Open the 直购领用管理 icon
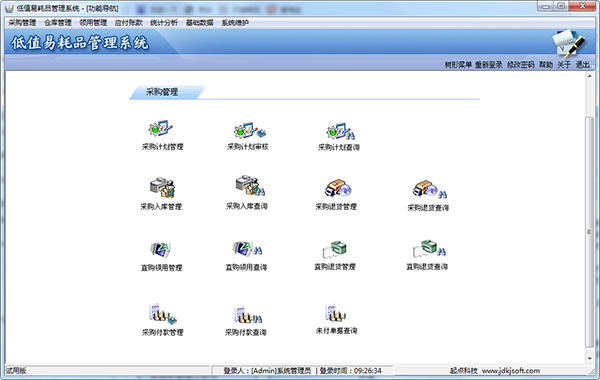This screenshot has width=600, height=380. (161, 250)
